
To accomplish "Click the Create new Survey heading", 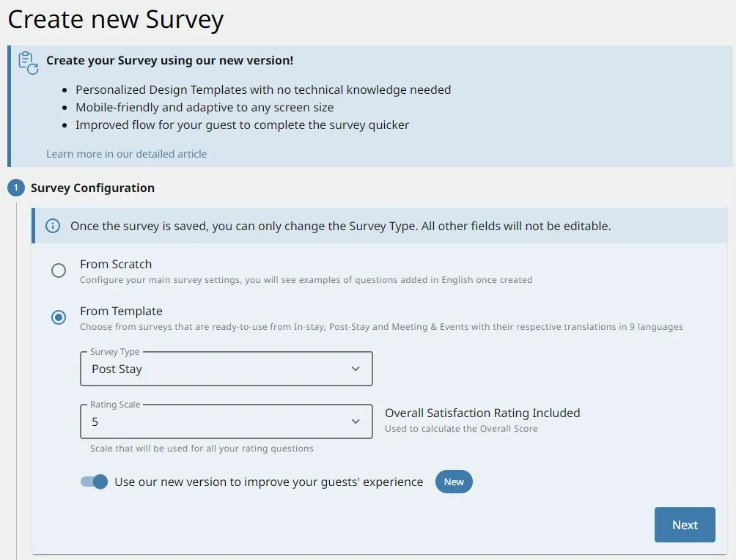I will click(x=116, y=20).
